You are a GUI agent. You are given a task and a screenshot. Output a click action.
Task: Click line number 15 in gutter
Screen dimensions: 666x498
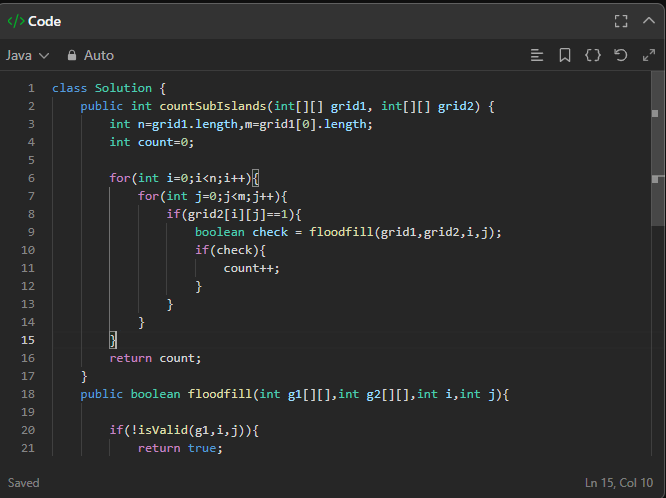pyautogui.click(x=28, y=340)
